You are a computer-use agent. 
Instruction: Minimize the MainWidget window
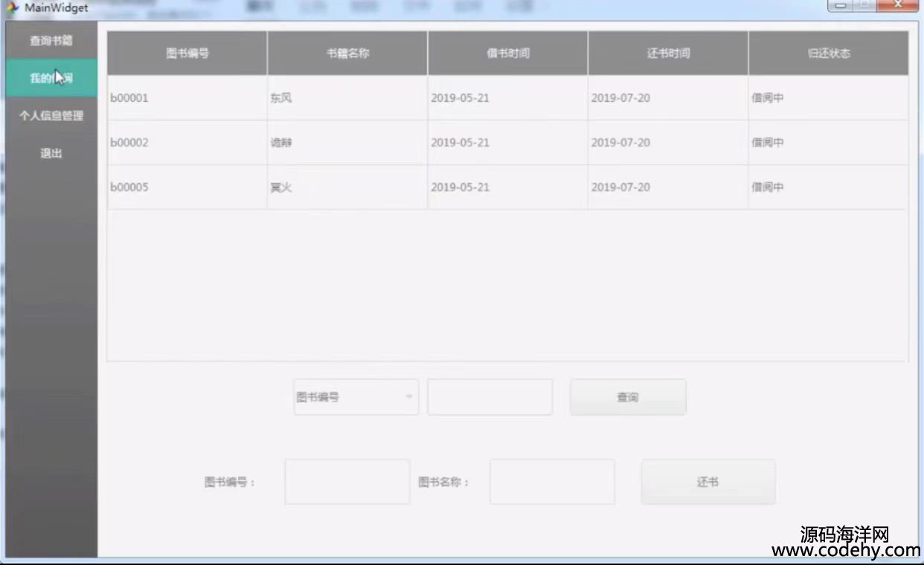coord(840,6)
